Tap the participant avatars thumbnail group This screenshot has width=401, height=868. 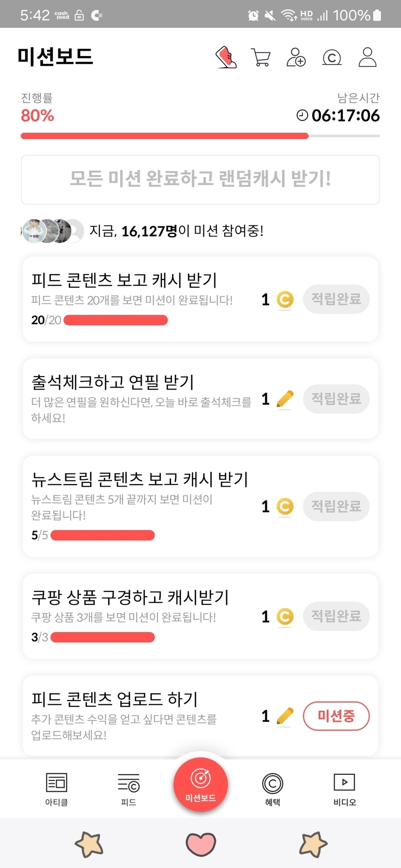(x=53, y=231)
